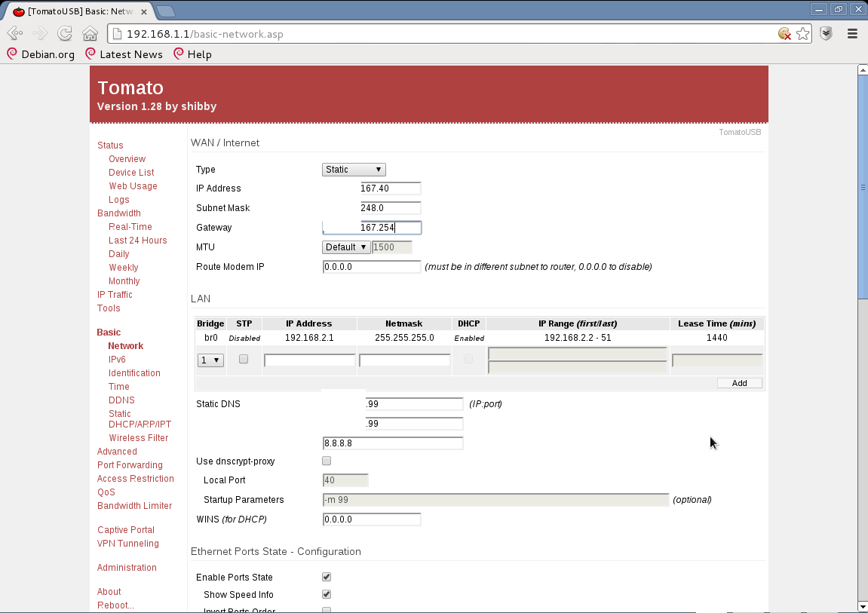This screenshot has width=868, height=613.
Task: Open Real-Time bandwidth link
Action: point(130,227)
